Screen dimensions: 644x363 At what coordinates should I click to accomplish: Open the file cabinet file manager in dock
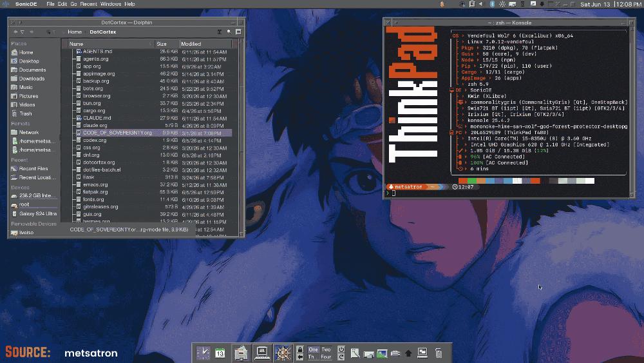pyautogui.click(x=241, y=353)
